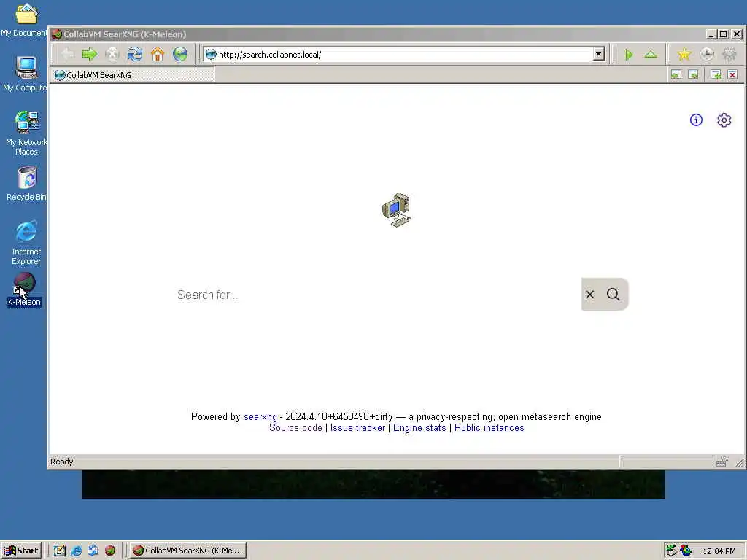Click the status bar icon at bottom right

(721, 462)
